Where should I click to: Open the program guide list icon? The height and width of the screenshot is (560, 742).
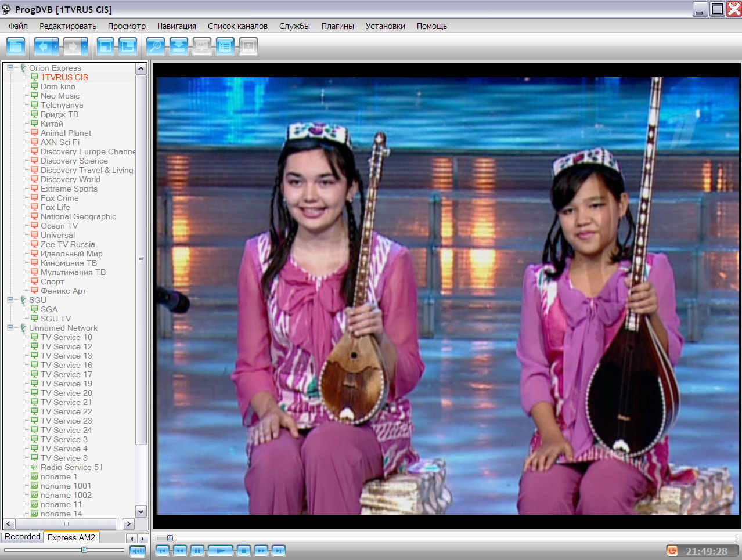coord(225,46)
